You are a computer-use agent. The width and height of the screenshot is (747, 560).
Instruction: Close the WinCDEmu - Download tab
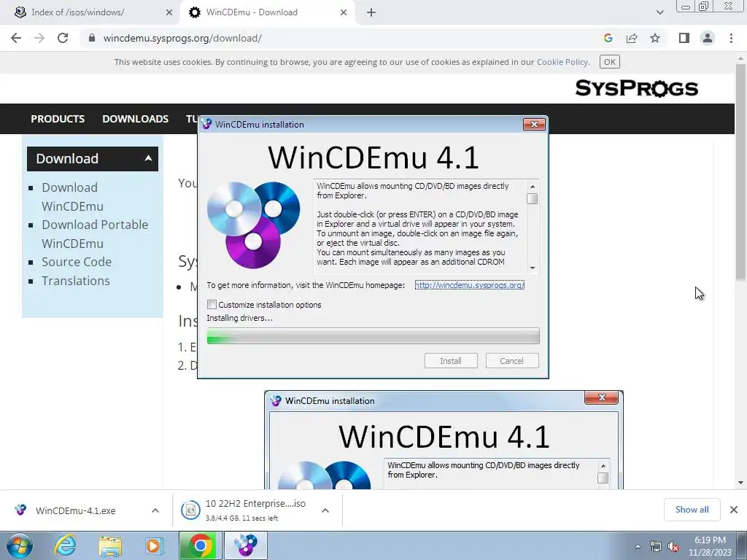click(344, 12)
